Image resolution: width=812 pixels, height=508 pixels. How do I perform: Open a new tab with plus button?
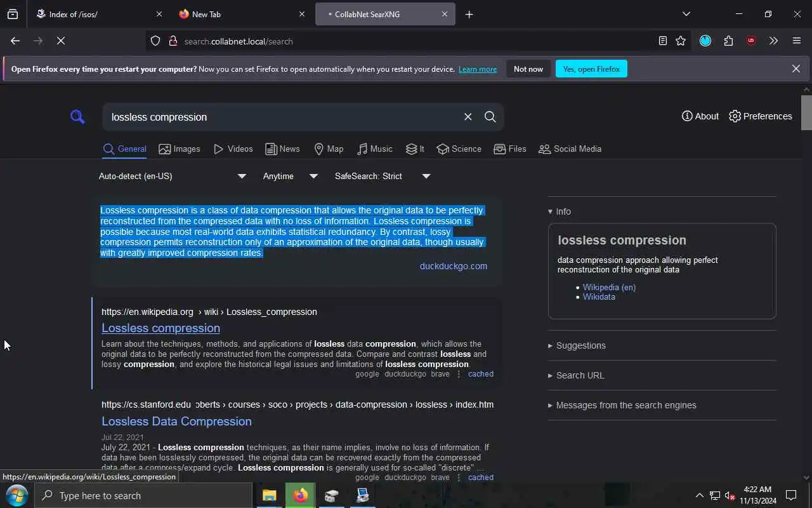pos(469,14)
